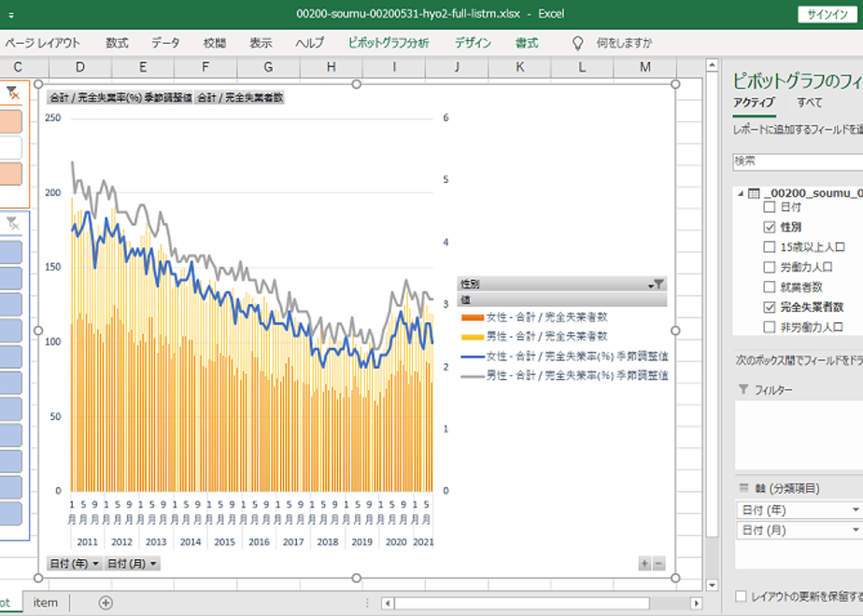Select the アクティブ tab in field list
This screenshot has width=863, height=616.
(x=754, y=103)
